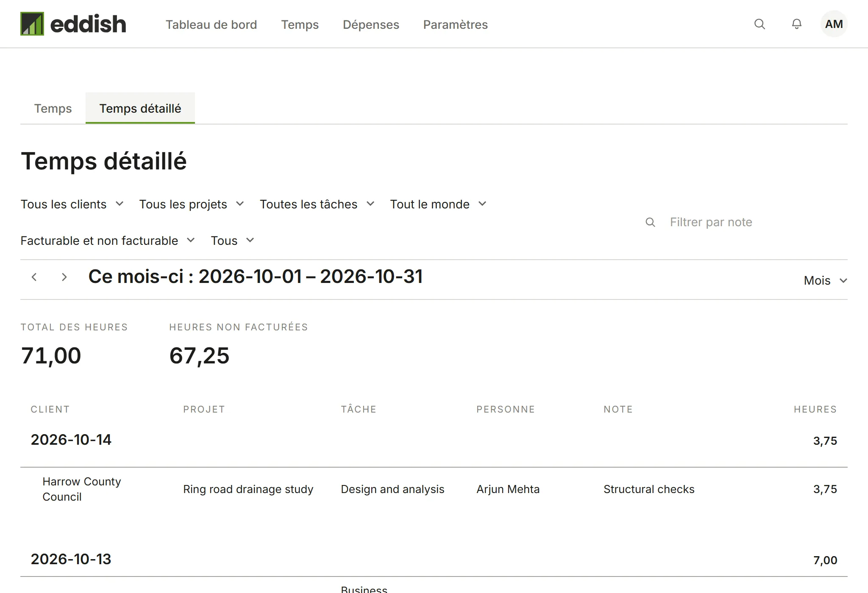Image resolution: width=868 pixels, height=593 pixels.
Task: Click the HEURES column header
Action: [815, 409]
